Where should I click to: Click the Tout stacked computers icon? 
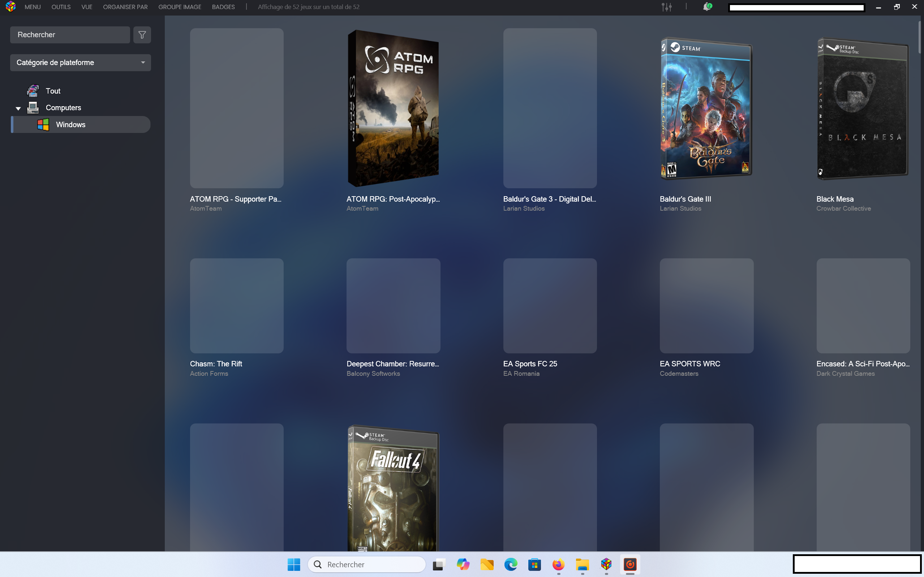coord(33,91)
